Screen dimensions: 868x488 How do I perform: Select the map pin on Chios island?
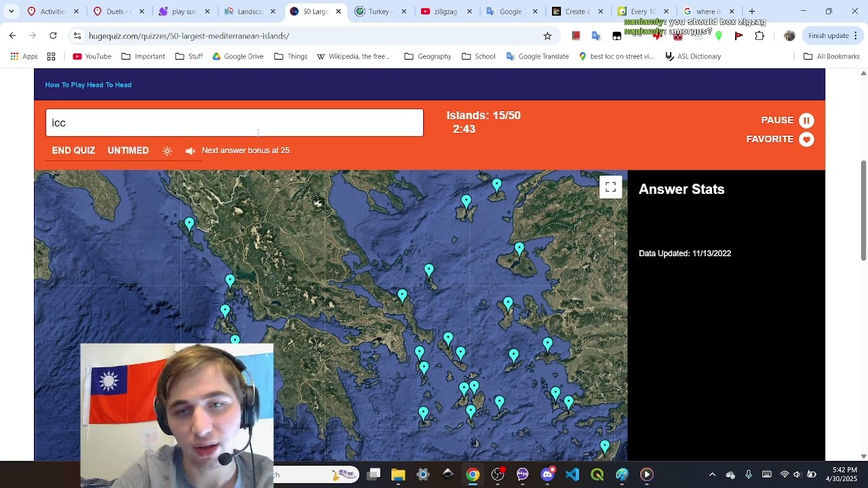(x=509, y=304)
